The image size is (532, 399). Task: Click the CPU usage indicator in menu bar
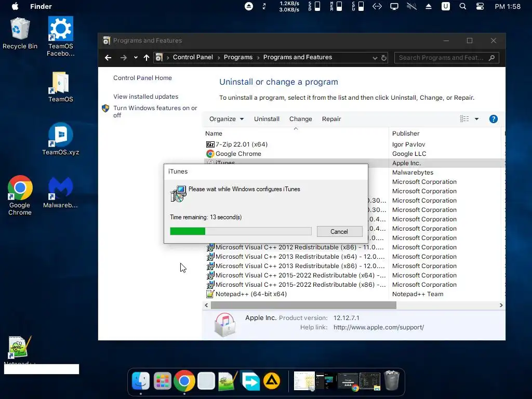pos(357,6)
